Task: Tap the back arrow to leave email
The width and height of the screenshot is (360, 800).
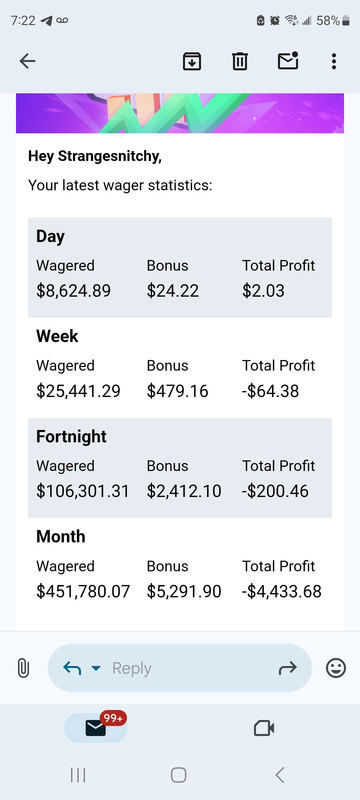Action: (x=27, y=62)
